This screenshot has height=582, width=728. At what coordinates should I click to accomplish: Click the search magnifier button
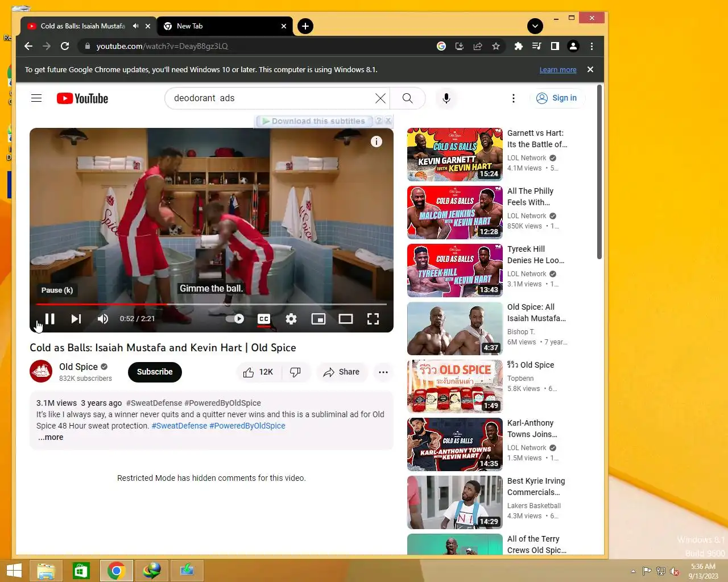tap(408, 98)
